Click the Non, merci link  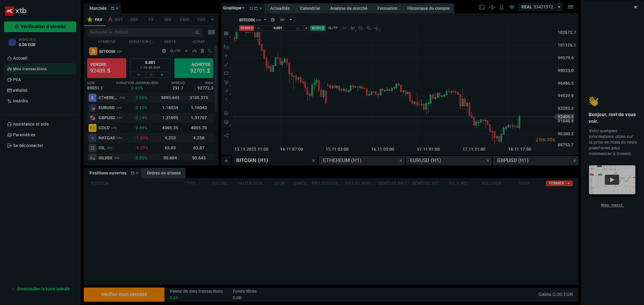pyautogui.click(x=612, y=205)
